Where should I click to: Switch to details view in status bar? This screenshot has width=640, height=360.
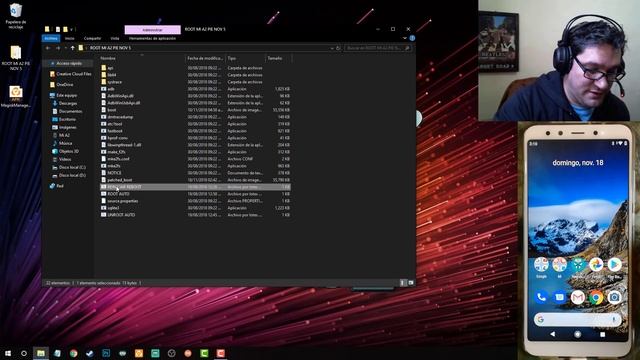[x=403, y=282]
